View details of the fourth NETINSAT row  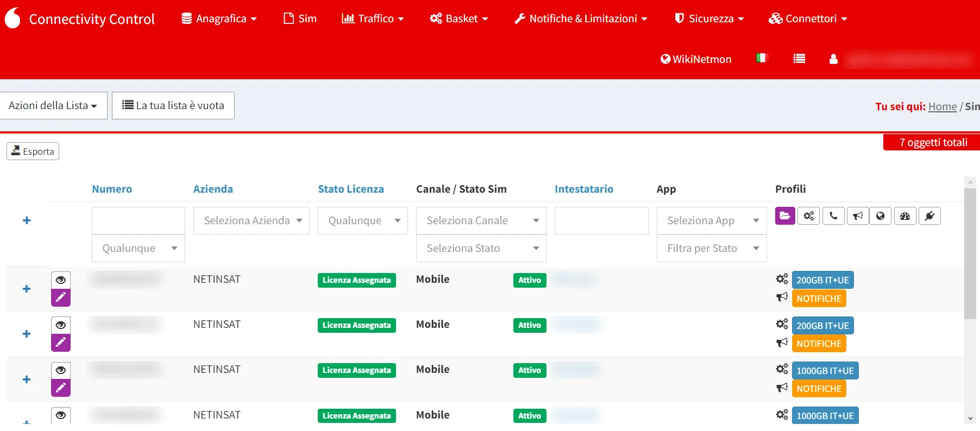[61, 415]
